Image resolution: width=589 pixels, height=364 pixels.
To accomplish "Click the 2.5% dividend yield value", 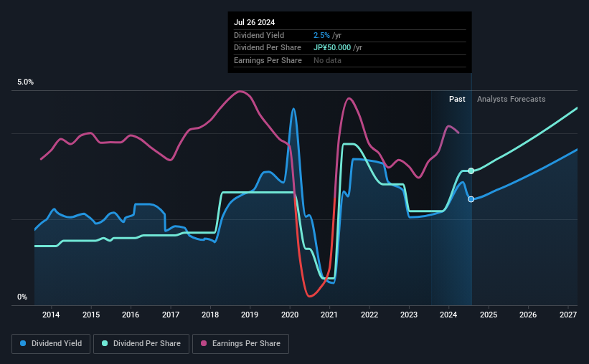I will (321, 35).
